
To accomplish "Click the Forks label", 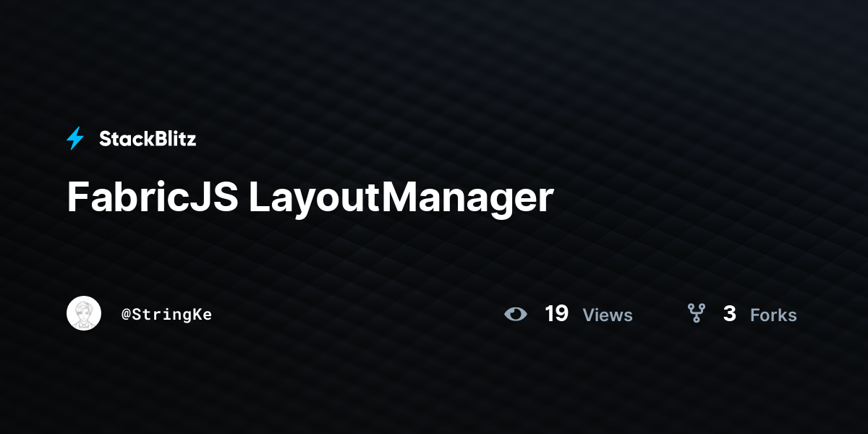I will click(x=773, y=315).
